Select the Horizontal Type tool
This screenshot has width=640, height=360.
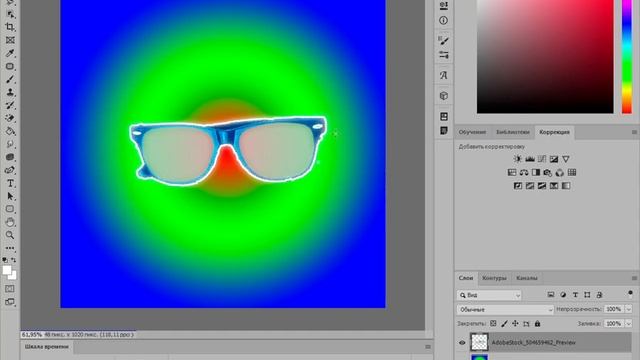[x=10, y=184]
